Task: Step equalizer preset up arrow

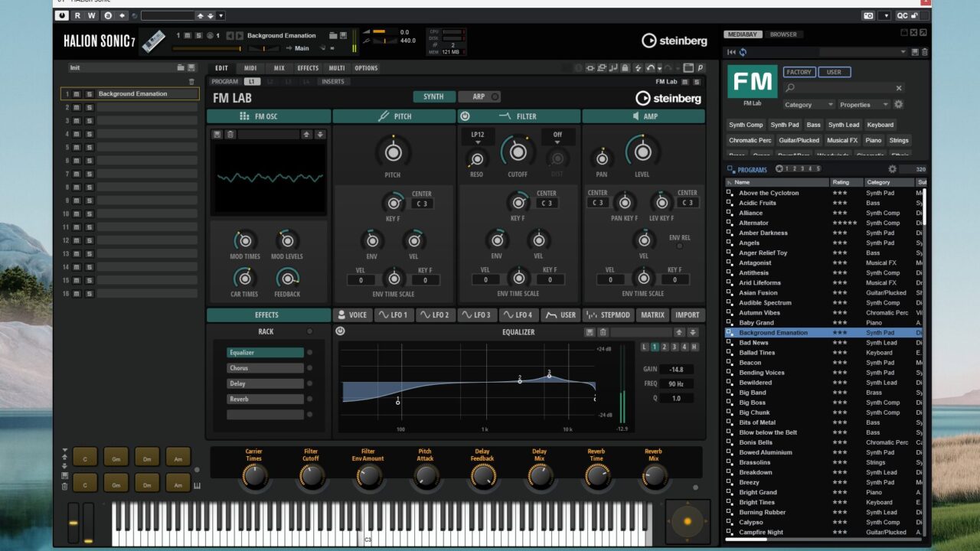Action: click(x=678, y=332)
